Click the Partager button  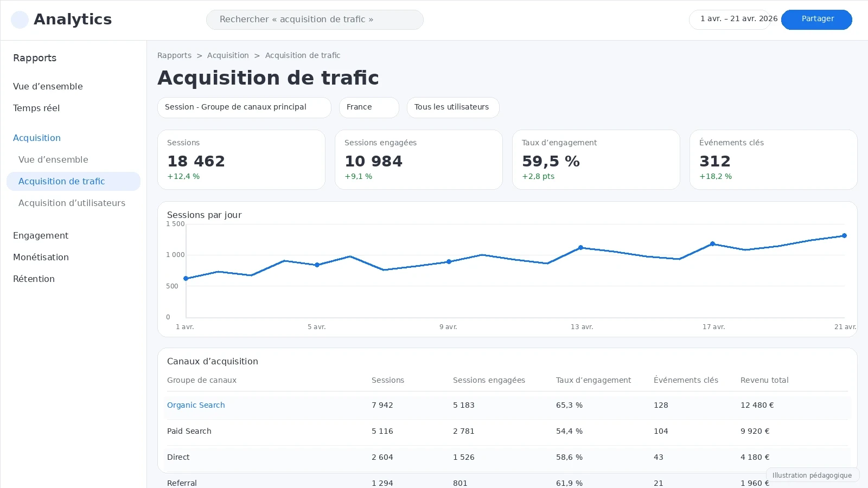[816, 20]
